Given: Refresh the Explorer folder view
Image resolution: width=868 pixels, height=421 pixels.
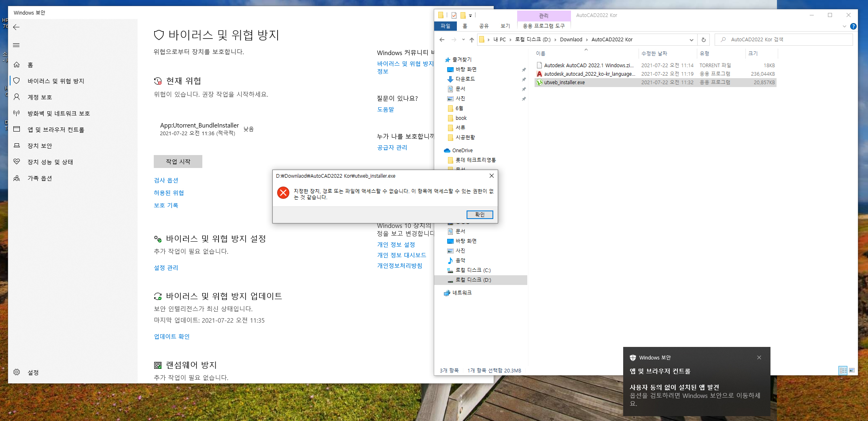Looking at the screenshot, I should click(x=703, y=40).
